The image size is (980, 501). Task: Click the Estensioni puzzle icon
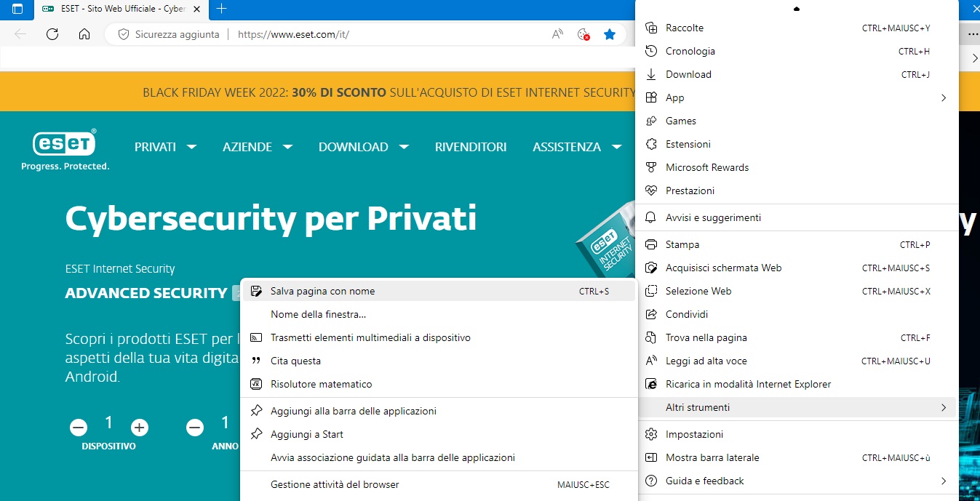click(x=652, y=144)
